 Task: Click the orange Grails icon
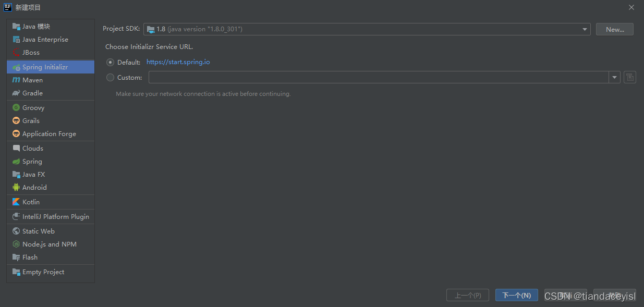click(16, 121)
